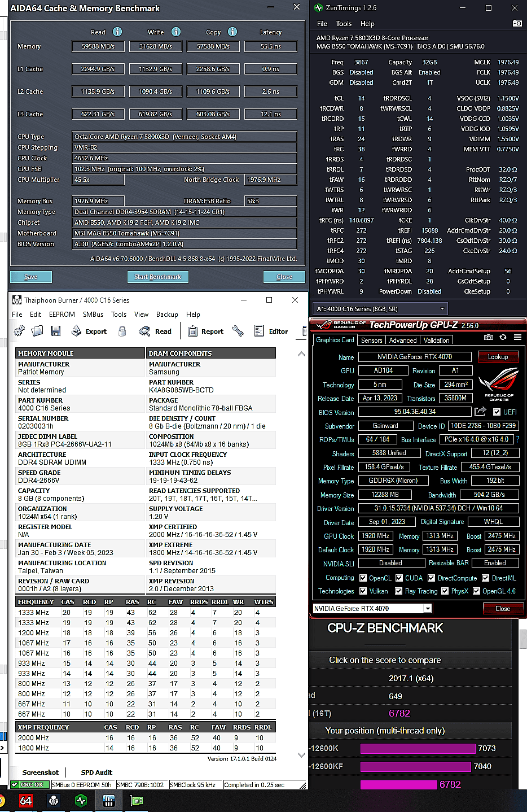The height and width of the screenshot is (812, 527).
Task: Click the taskbar icon right of the AIDA64 icon
Action: point(54,800)
